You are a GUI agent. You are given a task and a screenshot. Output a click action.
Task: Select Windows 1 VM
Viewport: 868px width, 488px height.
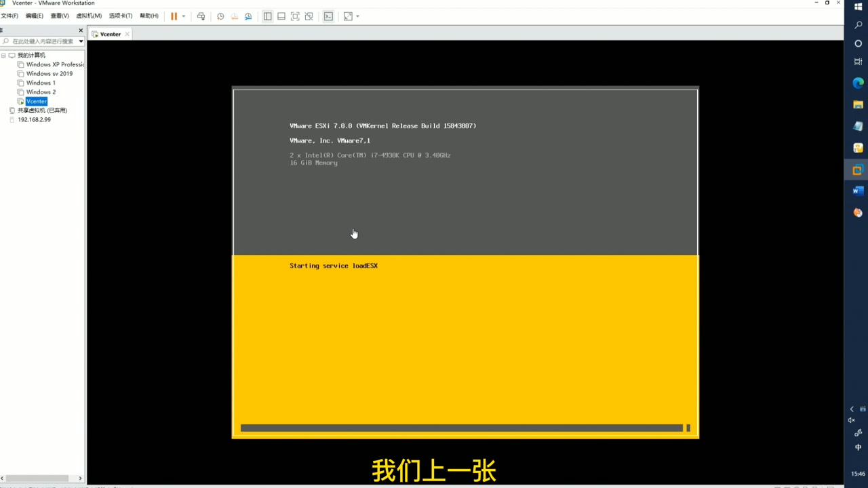[41, 83]
